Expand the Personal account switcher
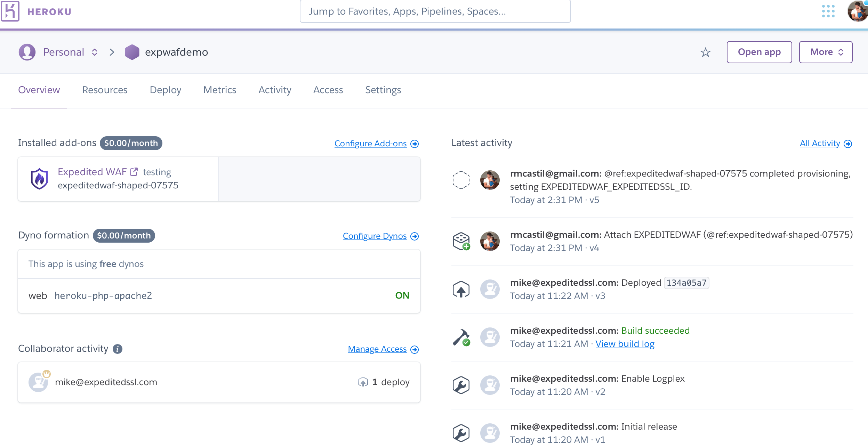Image resolution: width=868 pixels, height=447 pixels. click(x=94, y=52)
